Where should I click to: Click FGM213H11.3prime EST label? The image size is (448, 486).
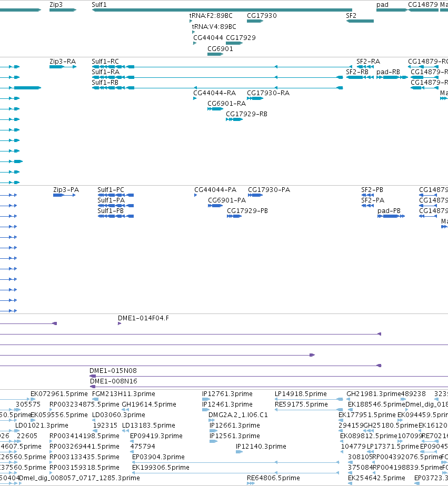coord(124,394)
